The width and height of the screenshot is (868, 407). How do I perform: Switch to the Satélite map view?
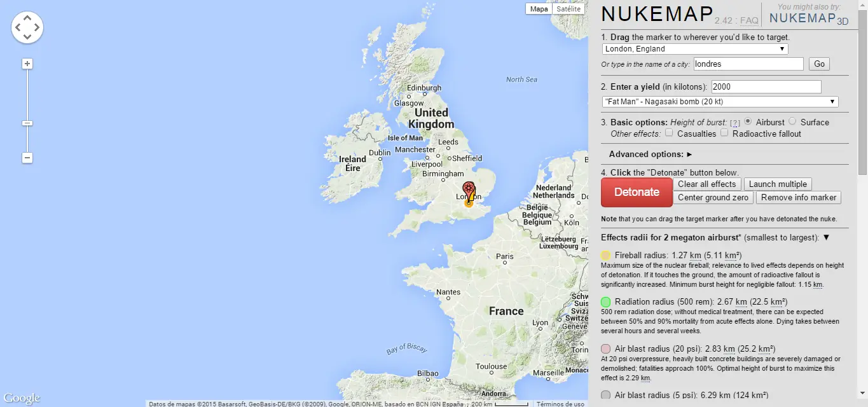click(x=568, y=9)
